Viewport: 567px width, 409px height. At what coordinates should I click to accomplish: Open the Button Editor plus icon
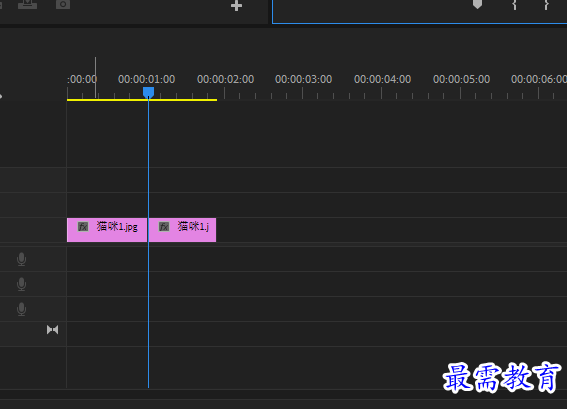(236, 6)
